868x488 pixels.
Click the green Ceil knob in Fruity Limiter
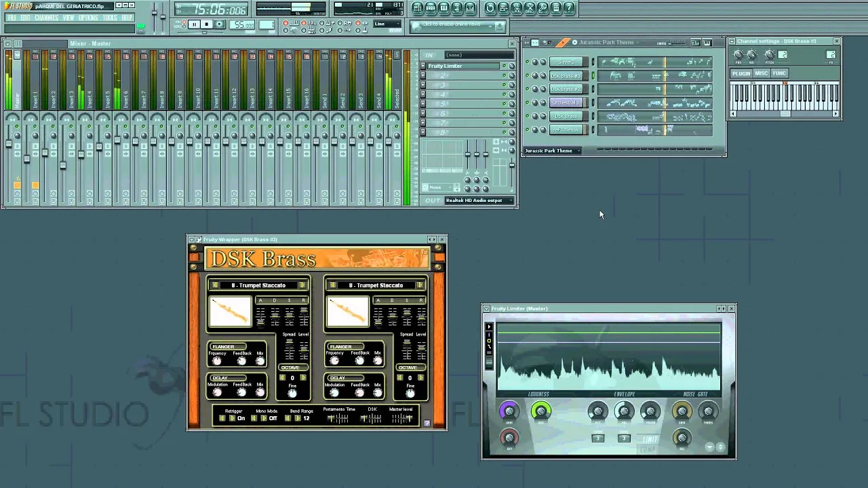click(x=541, y=411)
